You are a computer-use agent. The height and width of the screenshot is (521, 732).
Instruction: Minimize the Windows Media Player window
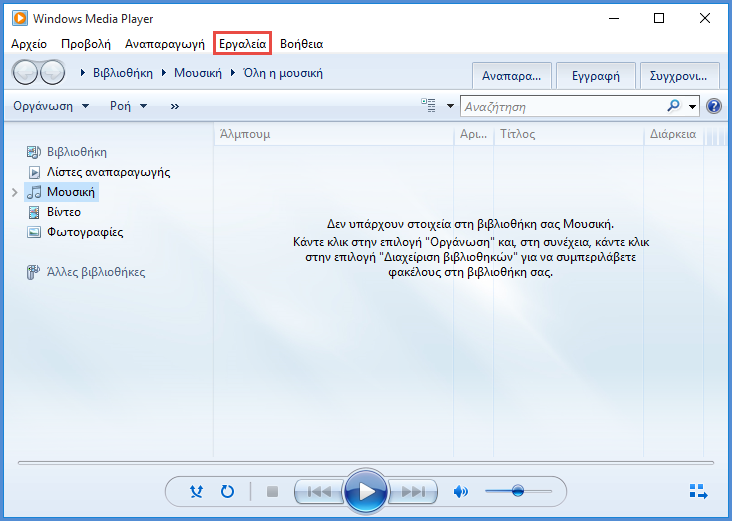tap(614, 18)
